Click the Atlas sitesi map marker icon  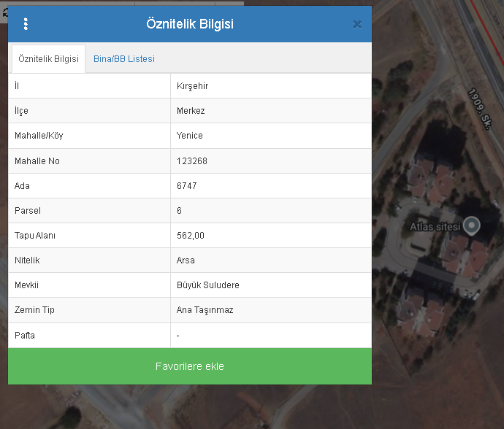pyautogui.click(x=473, y=225)
